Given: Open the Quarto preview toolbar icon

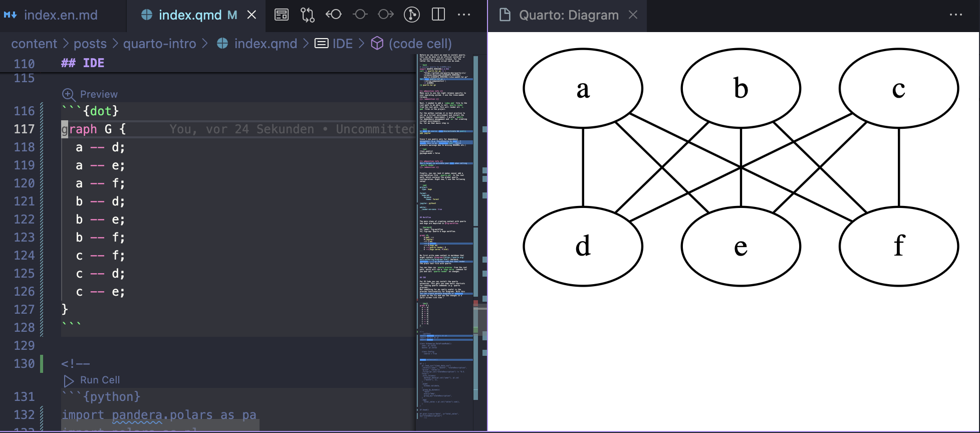Looking at the screenshot, I should [282, 15].
